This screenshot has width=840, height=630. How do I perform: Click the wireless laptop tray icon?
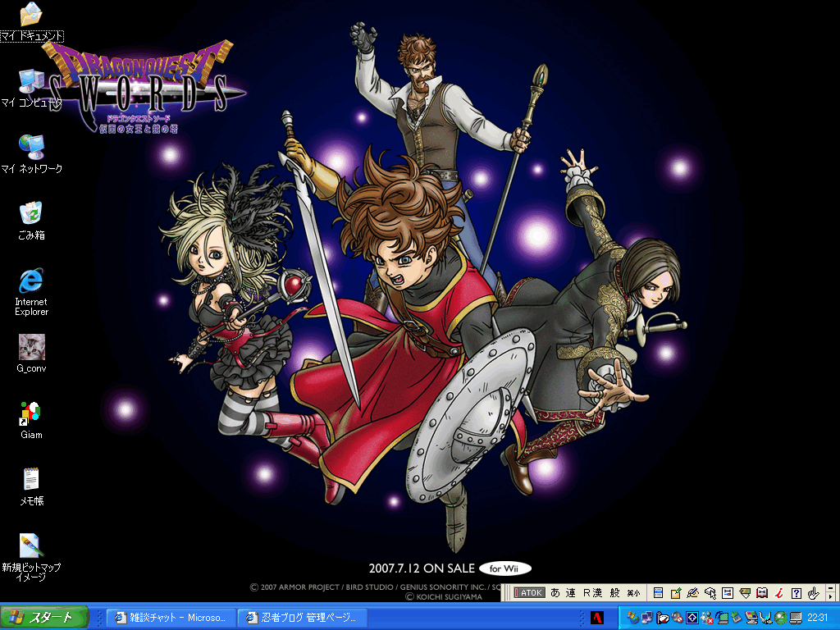pyautogui.click(x=722, y=619)
